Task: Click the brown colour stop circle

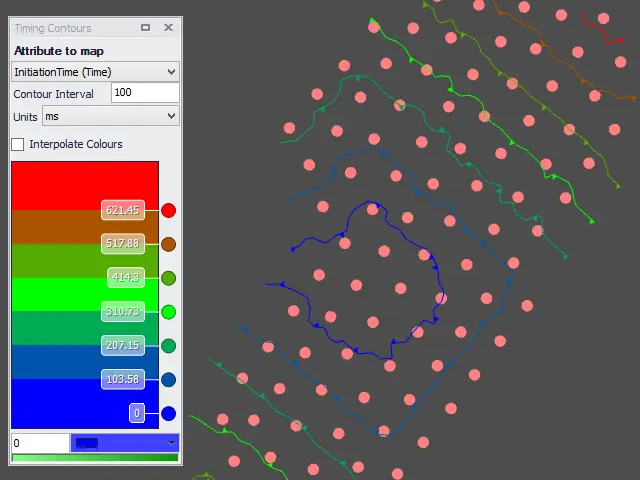Action: [168, 244]
